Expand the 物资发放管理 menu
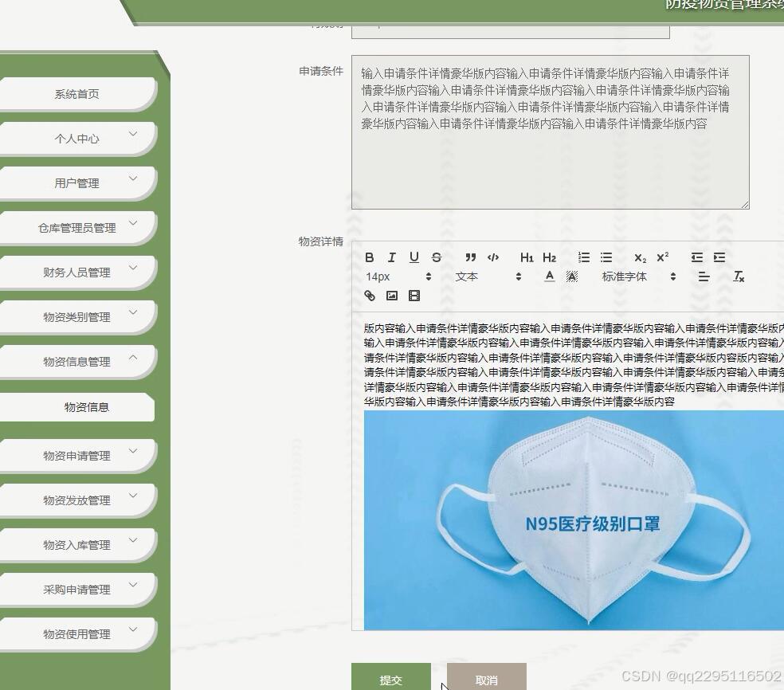Image resolution: width=784 pixels, height=690 pixels. point(76,500)
